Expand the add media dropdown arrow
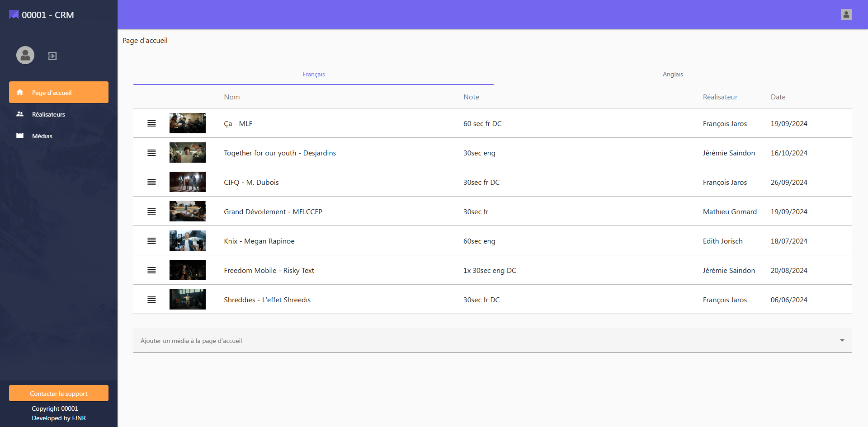This screenshot has width=868, height=427. point(842,341)
